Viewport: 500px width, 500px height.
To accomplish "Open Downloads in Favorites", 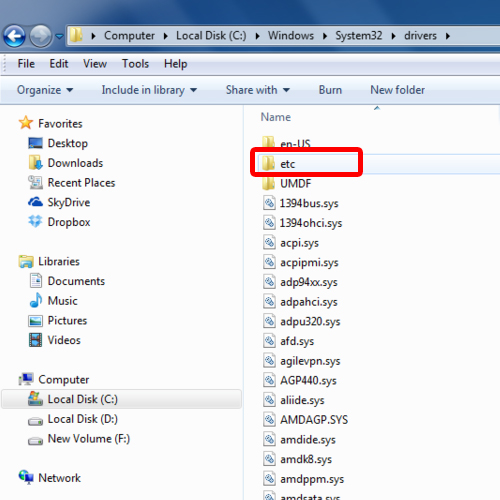I will 75,163.
